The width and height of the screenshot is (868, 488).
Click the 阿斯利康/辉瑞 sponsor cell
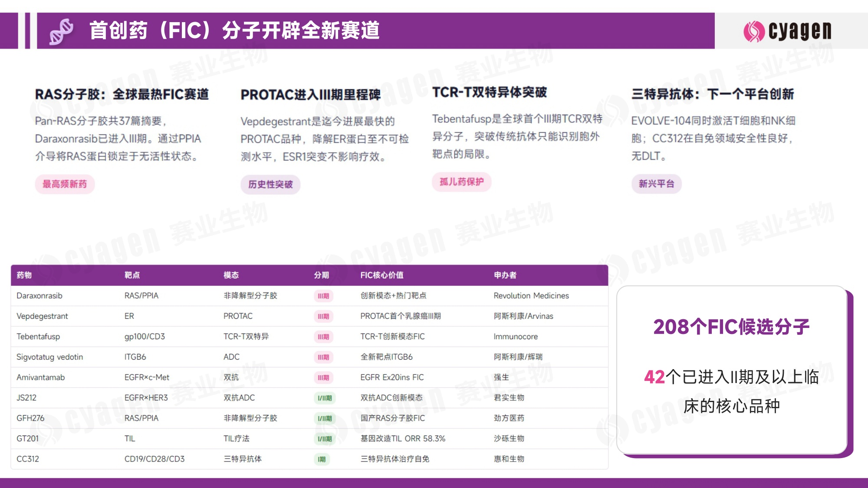click(x=518, y=357)
